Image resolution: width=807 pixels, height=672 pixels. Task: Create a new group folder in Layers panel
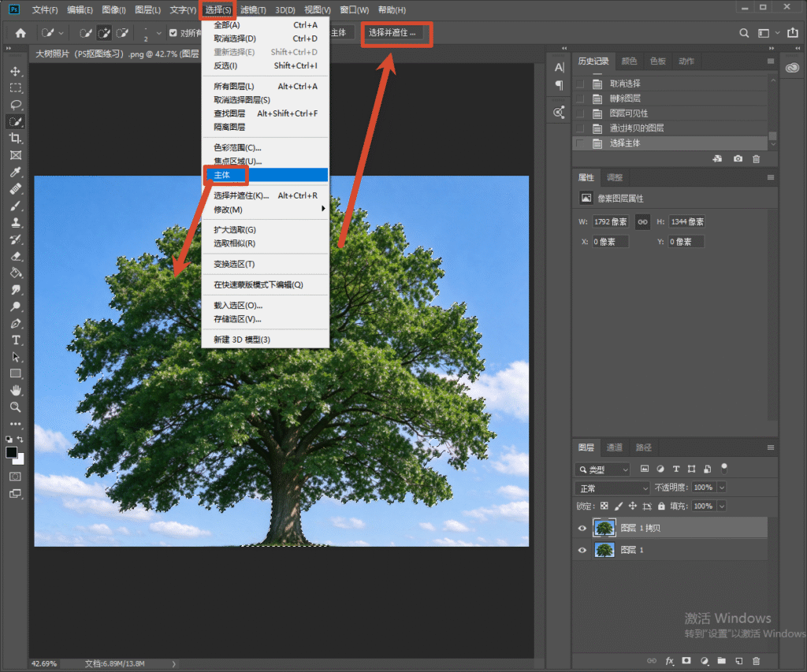point(722,661)
